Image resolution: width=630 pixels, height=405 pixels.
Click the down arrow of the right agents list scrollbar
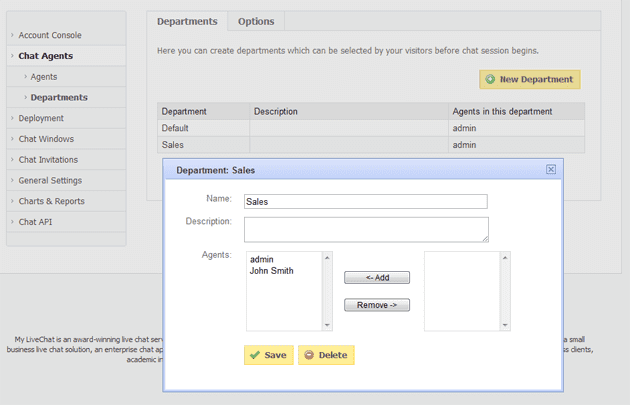click(505, 325)
